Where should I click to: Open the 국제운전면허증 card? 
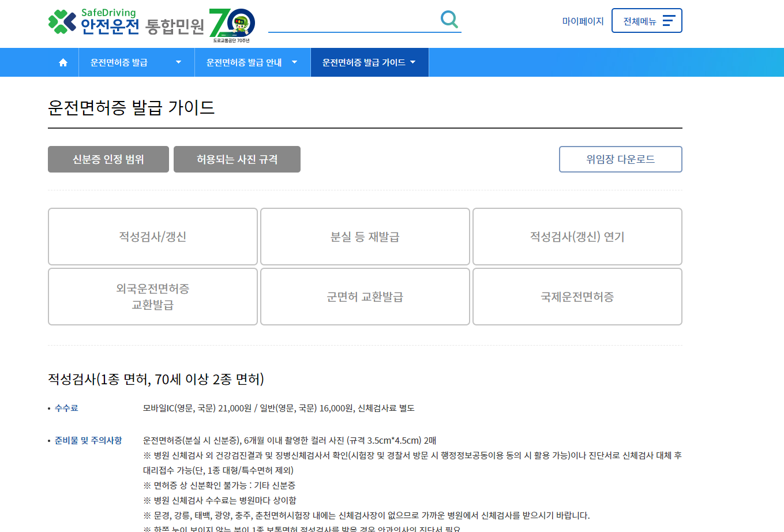tap(577, 297)
